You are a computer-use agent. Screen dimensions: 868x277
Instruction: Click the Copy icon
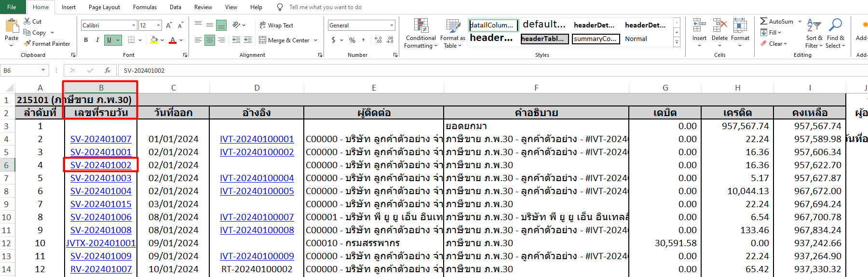27,32
